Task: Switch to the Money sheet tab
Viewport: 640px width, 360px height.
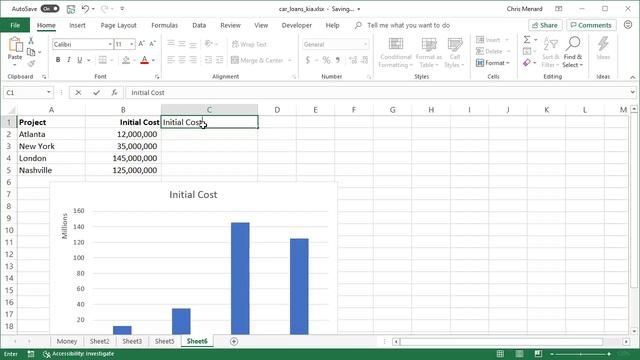Action: click(67, 341)
